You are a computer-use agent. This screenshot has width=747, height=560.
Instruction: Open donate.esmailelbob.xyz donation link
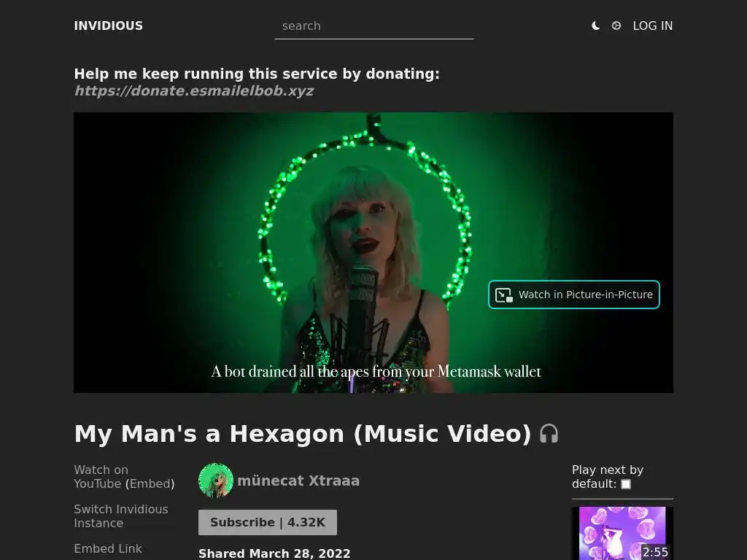pyautogui.click(x=194, y=90)
